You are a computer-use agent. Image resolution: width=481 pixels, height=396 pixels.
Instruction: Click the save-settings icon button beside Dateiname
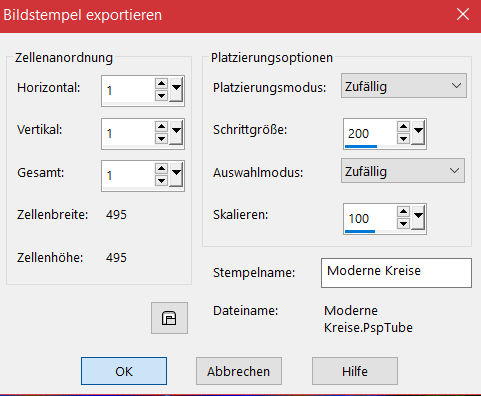point(169,318)
